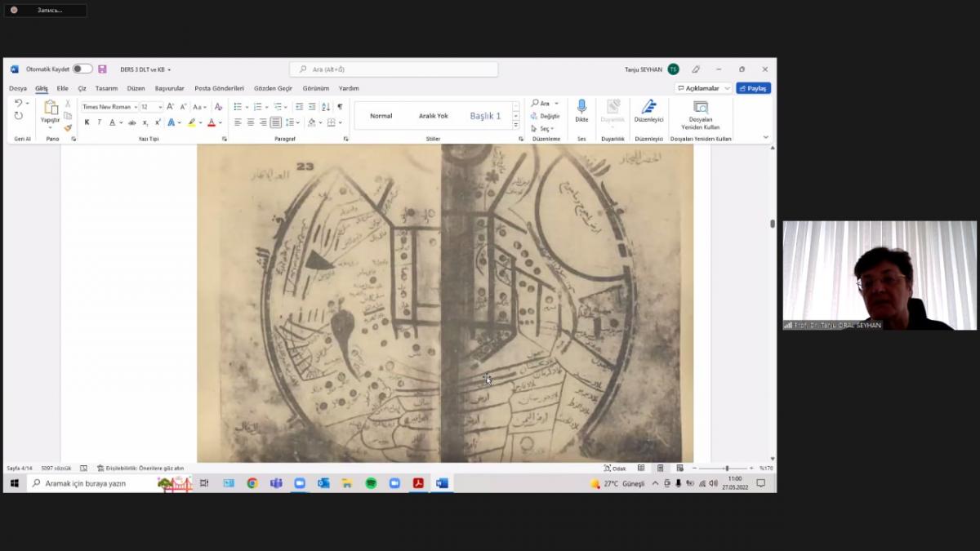Decrease the paragraph indent
980x551 pixels.
(x=299, y=107)
